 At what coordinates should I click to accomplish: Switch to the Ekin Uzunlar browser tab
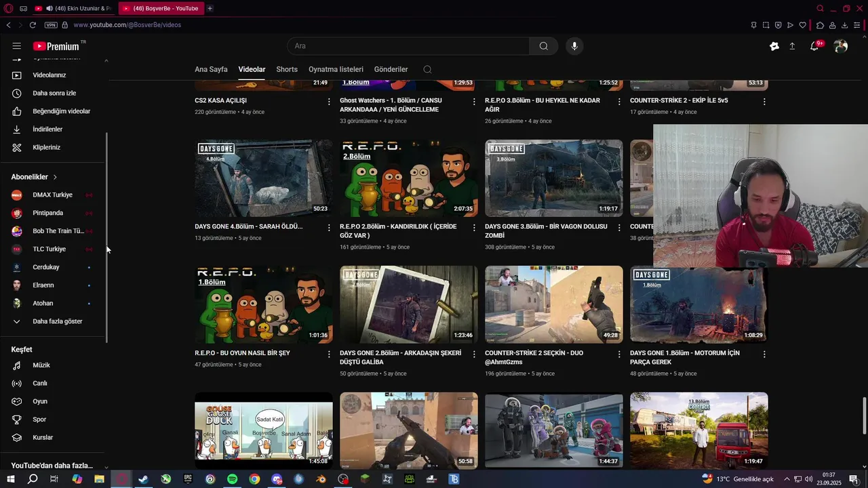click(x=74, y=8)
